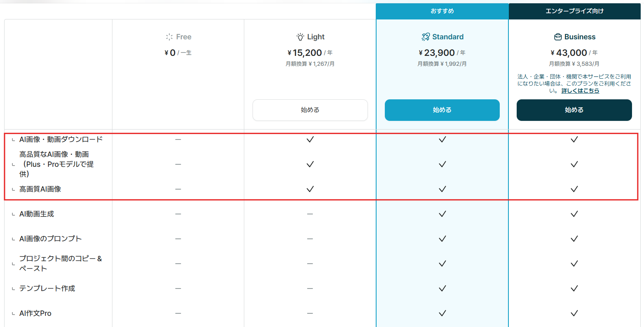Click Business checkmark in AI作文Pro row

point(574,313)
